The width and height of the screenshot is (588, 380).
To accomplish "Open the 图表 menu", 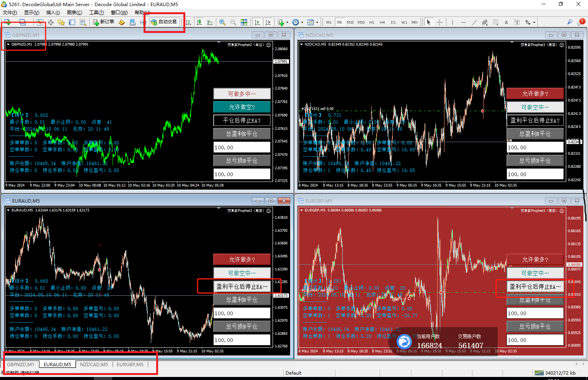I will 74,13.
